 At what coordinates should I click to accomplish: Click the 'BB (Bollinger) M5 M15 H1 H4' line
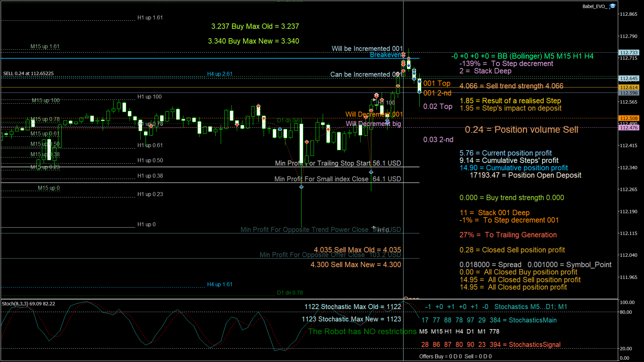click(522, 56)
